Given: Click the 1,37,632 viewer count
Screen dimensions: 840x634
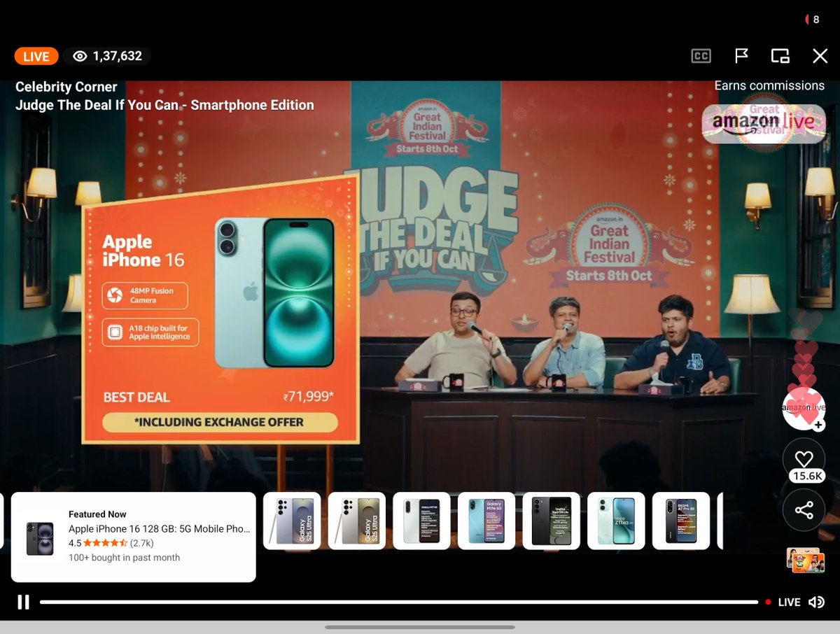Looking at the screenshot, I should pos(107,56).
